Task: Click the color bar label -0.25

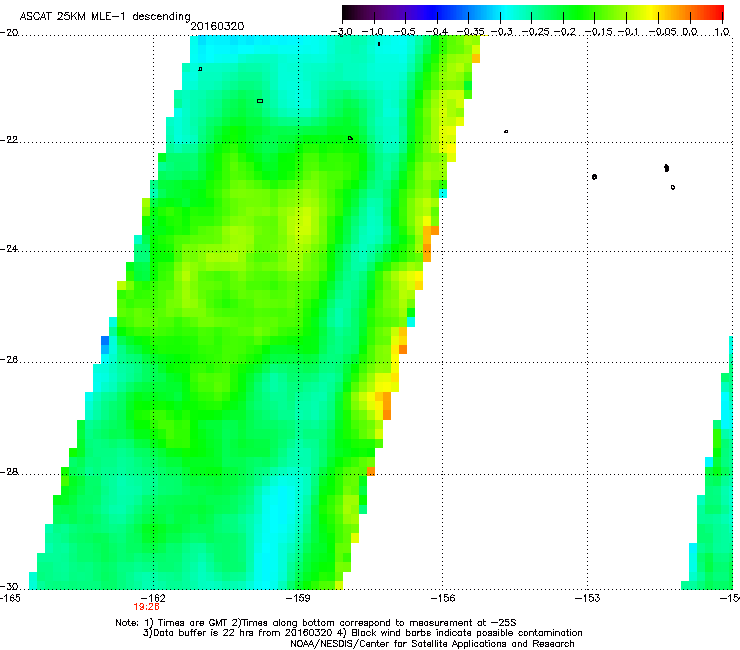Action: click(536, 32)
